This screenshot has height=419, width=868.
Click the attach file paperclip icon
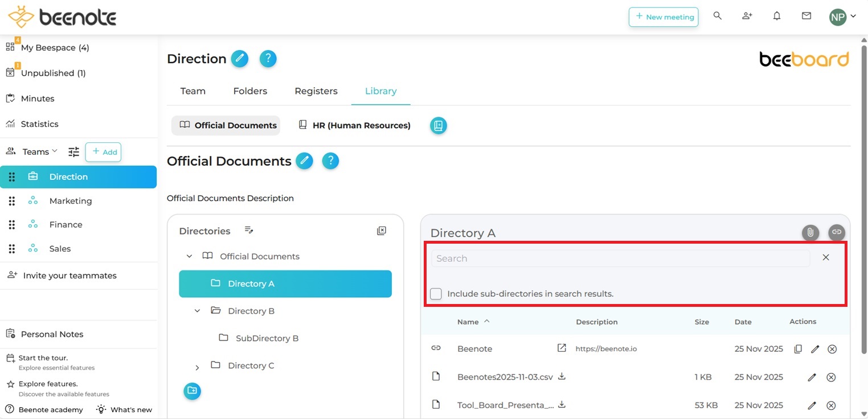(810, 232)
